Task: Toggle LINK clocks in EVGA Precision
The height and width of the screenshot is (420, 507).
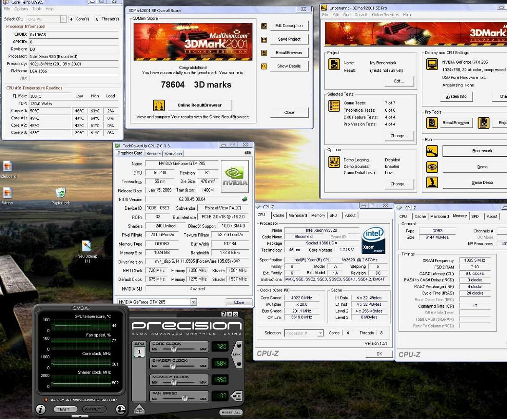Action: [237, 354]
